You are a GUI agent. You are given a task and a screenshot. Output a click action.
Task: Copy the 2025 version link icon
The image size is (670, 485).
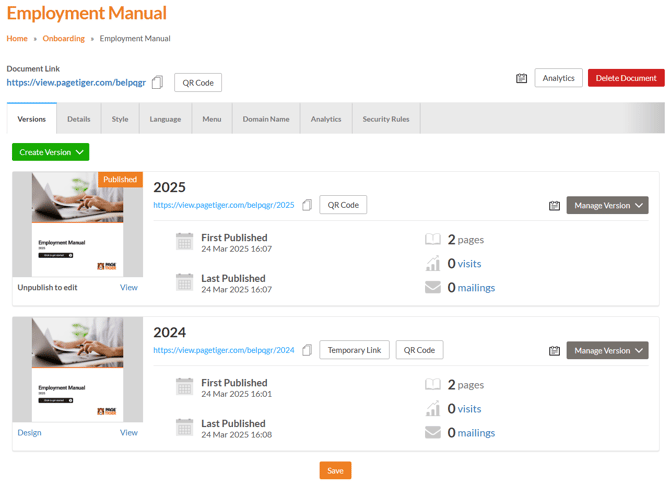[307, 205]
